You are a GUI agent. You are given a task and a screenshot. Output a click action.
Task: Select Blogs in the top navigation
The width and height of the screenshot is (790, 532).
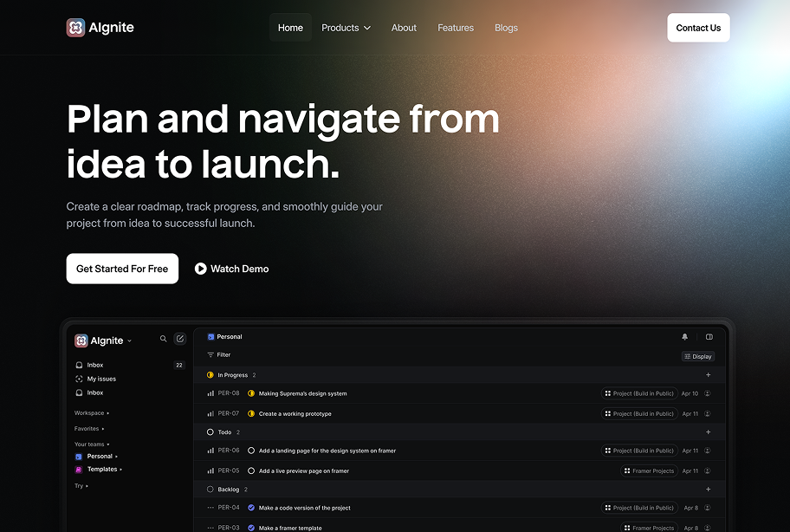(506, 27)
